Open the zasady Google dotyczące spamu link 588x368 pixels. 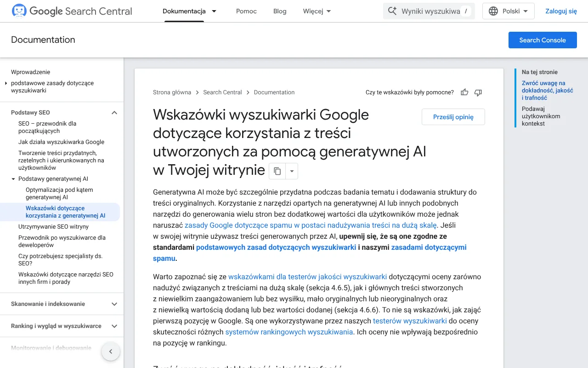[x=311, y=225]
